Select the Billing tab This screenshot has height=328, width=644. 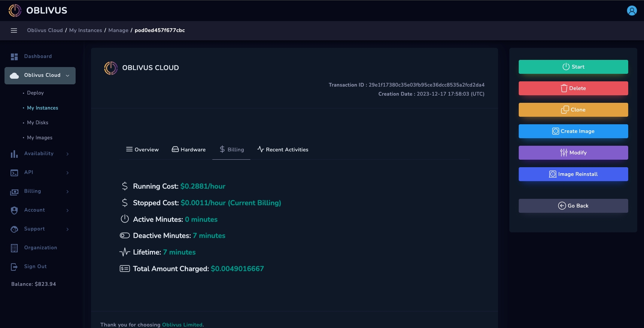click(231, 150)
